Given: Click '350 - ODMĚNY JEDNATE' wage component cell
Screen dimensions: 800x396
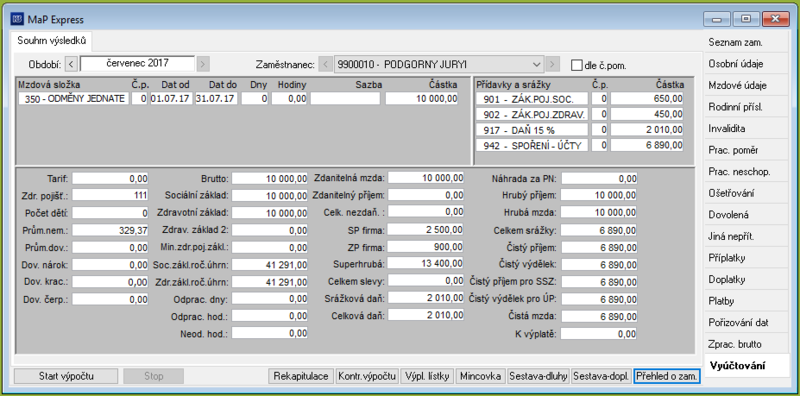Looking at the screenshot, I should 74,99.
